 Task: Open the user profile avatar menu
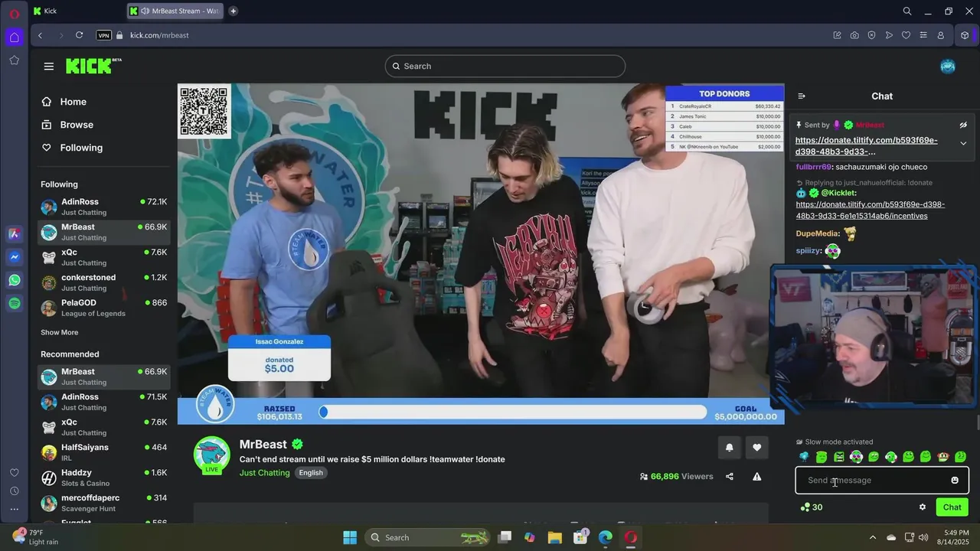point(948,67)
